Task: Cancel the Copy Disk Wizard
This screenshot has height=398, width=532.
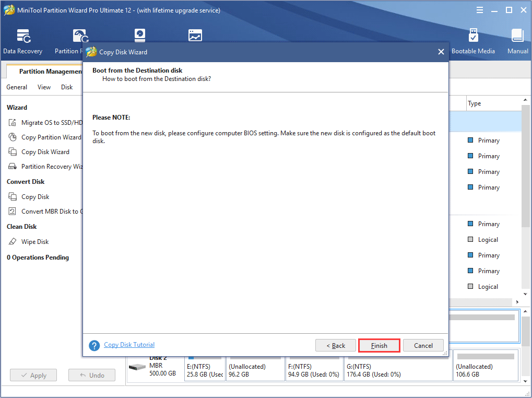Action: (x=423, y=345)
